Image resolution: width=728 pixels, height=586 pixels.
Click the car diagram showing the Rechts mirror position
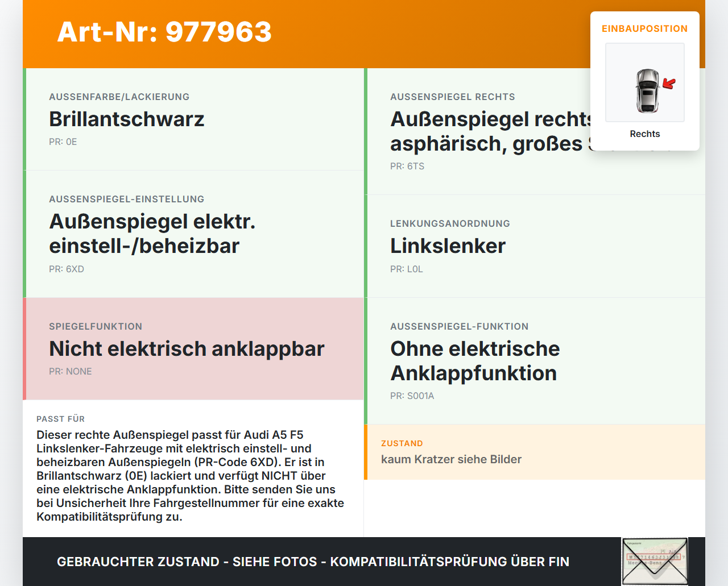644,82
